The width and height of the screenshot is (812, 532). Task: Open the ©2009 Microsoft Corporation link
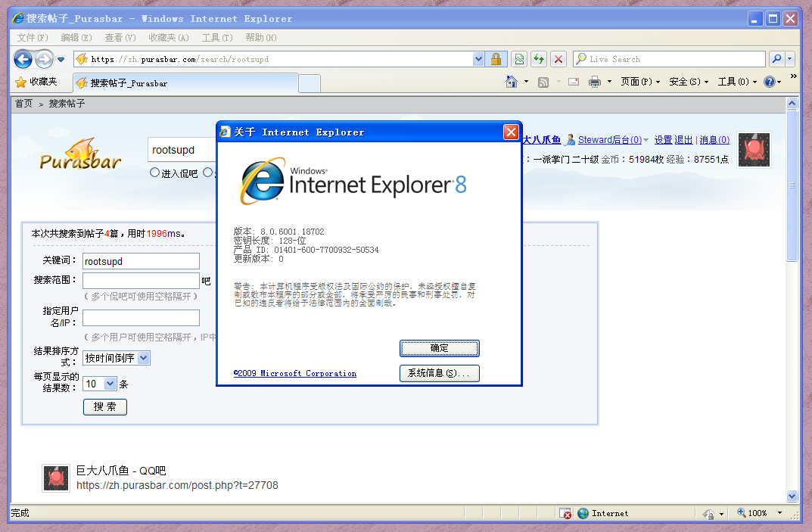click(294, 374)
